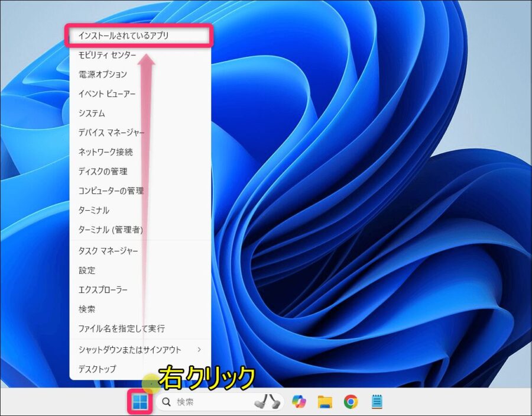532x416 pixels.
Task: Open 設定 from the context menu
Action: 86,270
